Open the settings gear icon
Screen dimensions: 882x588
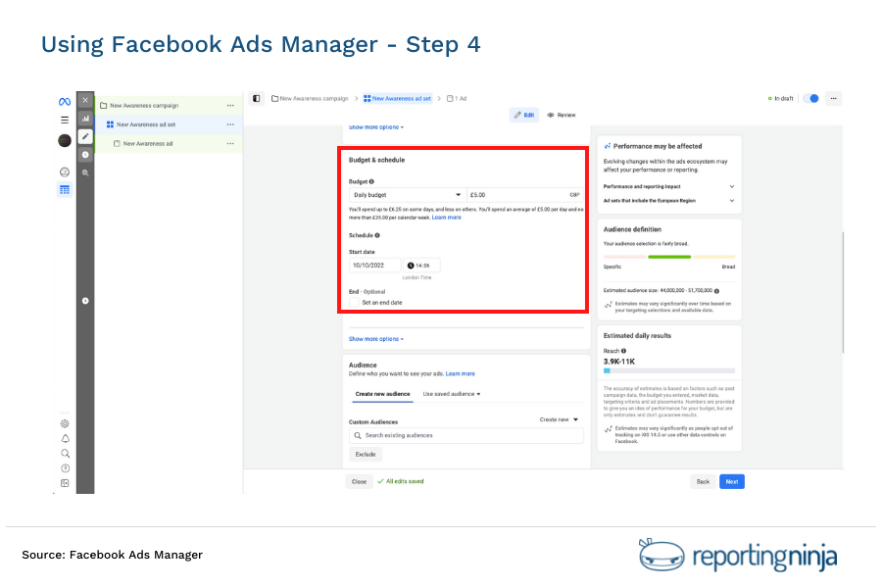65,423
